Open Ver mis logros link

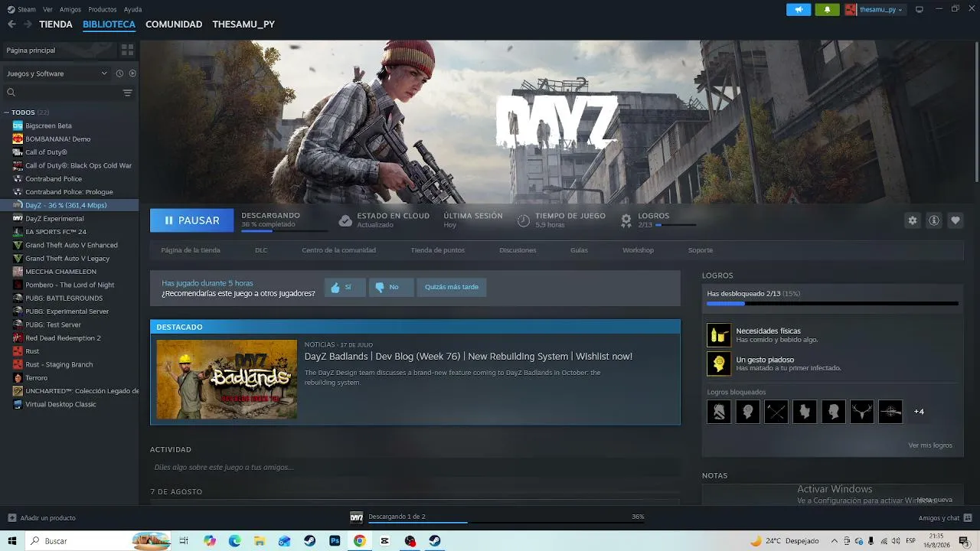930,445
